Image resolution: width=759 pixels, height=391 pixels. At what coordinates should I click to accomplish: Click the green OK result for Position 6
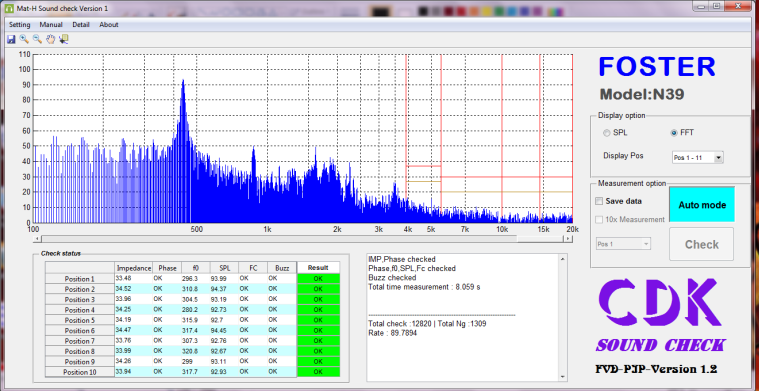pyautogui.click(x=318, y=331)
